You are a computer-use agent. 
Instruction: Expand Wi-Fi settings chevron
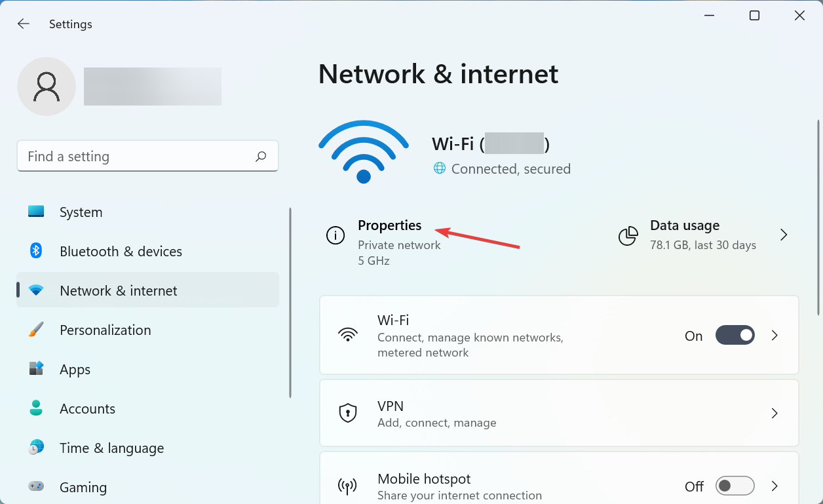click(x=775, y=336)
